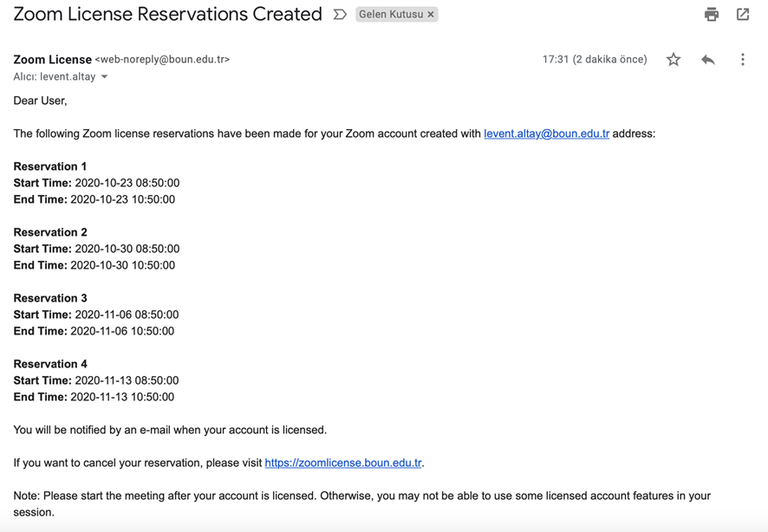Reply to the Zoom License message
Viewport: 768px width, 532px height.
coord(708,60)
